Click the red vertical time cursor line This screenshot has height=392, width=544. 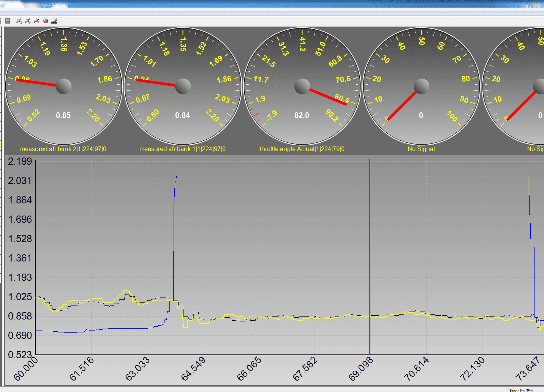tap(369, 257)
